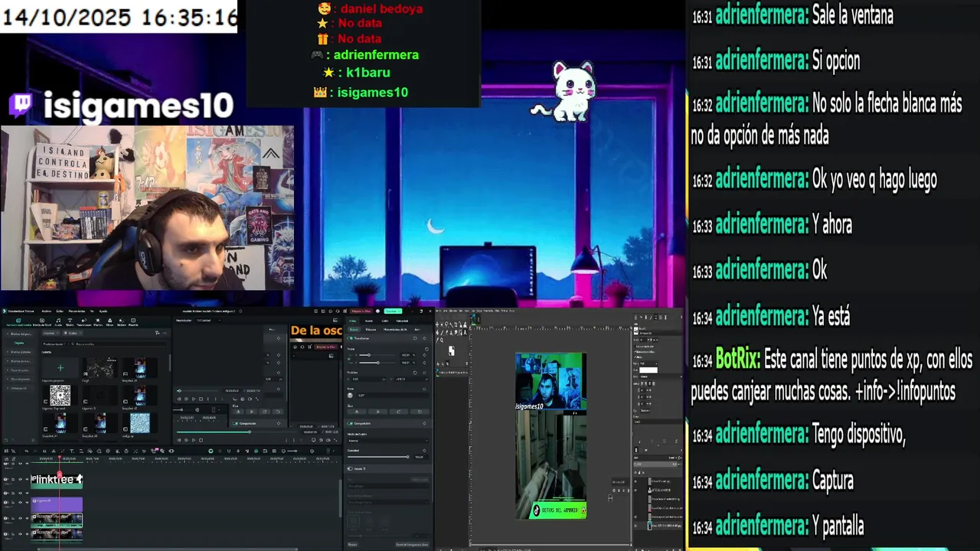
Task: Click the Undo arrow in timeline toolbar
Action: (x=26, y=451)
